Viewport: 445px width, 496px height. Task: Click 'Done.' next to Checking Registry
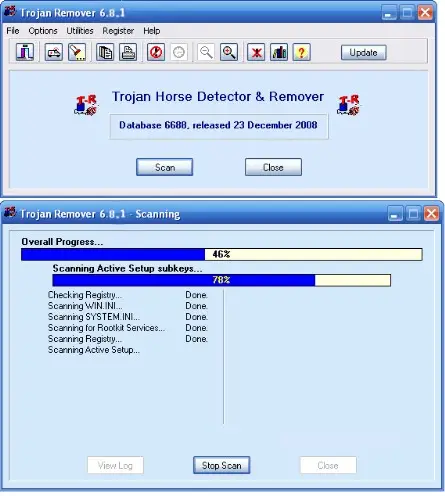pos(197,295)
